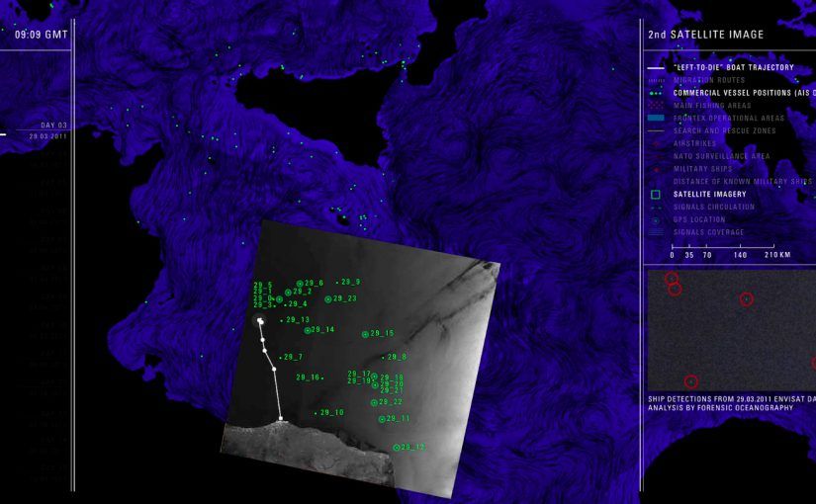Click the 29_17 detection label
Image resolution: width=816 pixels, height=504 pixels.
click(x=359, y=374)
